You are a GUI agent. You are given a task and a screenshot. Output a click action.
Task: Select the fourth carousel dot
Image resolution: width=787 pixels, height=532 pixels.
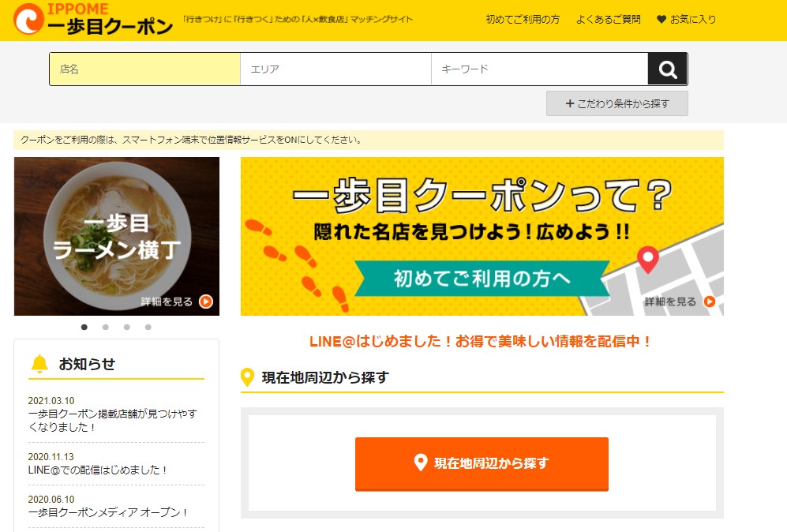pyautogui.click(x=148, y=328)
